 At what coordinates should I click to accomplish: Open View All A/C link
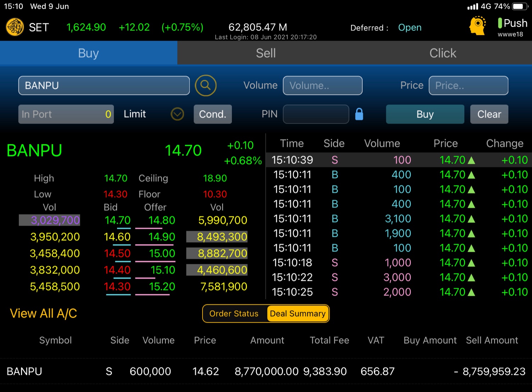click(x=43, y=313)
